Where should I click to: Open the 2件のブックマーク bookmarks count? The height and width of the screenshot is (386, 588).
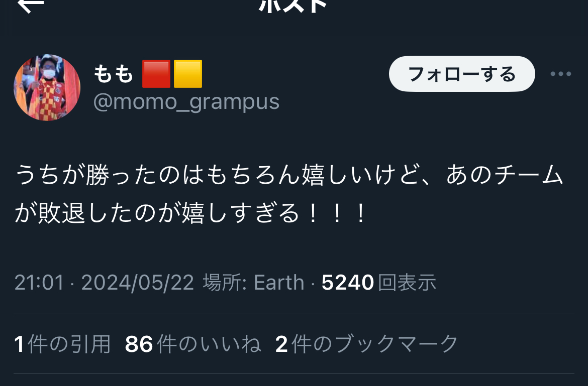click(367, 344)
